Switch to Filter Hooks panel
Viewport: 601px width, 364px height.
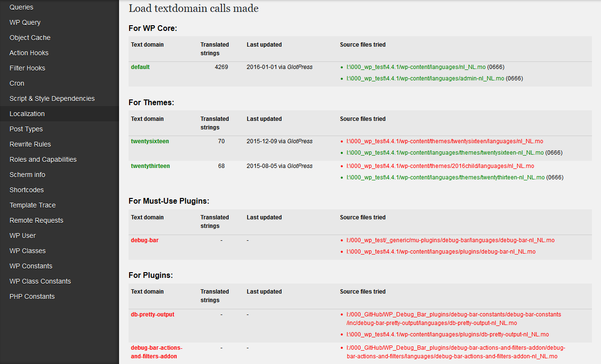tap(59, 68)
